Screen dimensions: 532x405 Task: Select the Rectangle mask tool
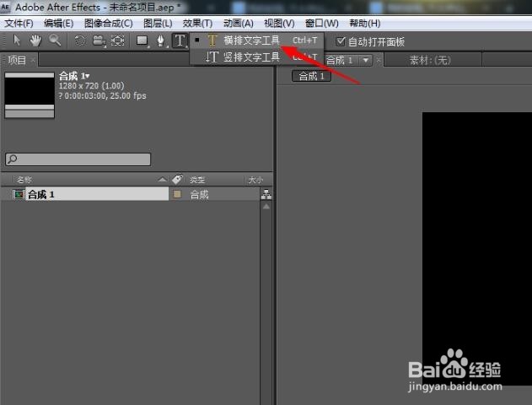click(142, 40)
